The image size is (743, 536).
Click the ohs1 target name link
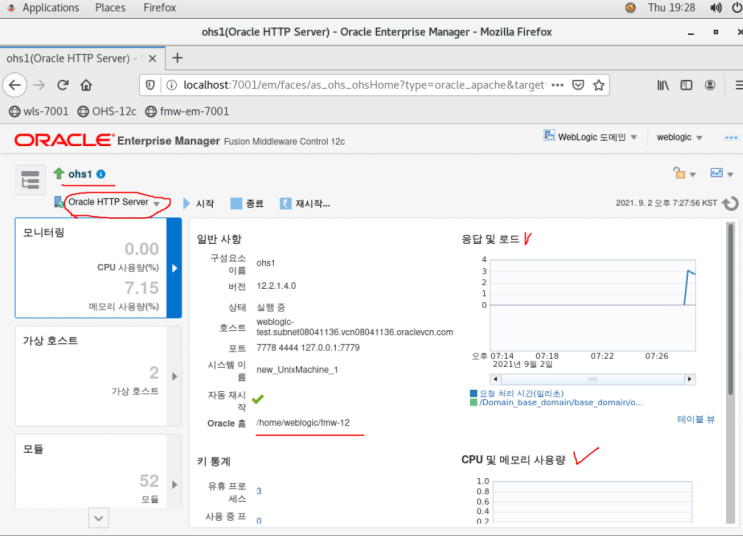pyautogui.click(x=80, y=174)
